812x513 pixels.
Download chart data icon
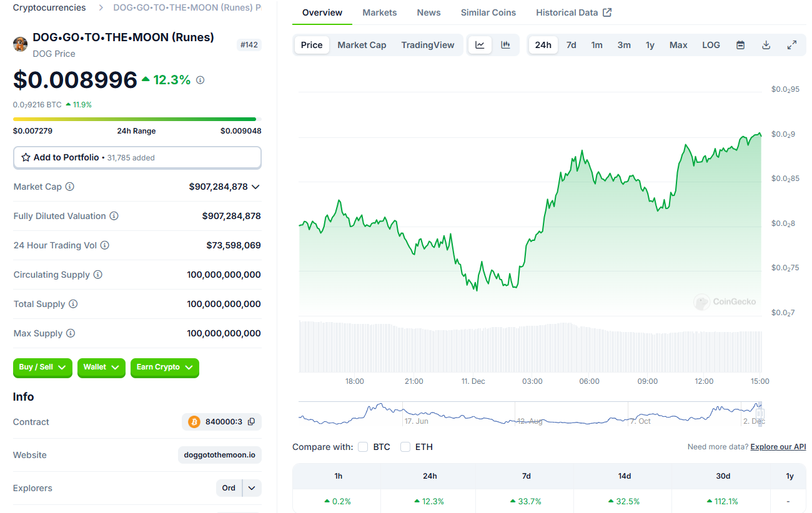pyautogui.click(x=766, y=45)
